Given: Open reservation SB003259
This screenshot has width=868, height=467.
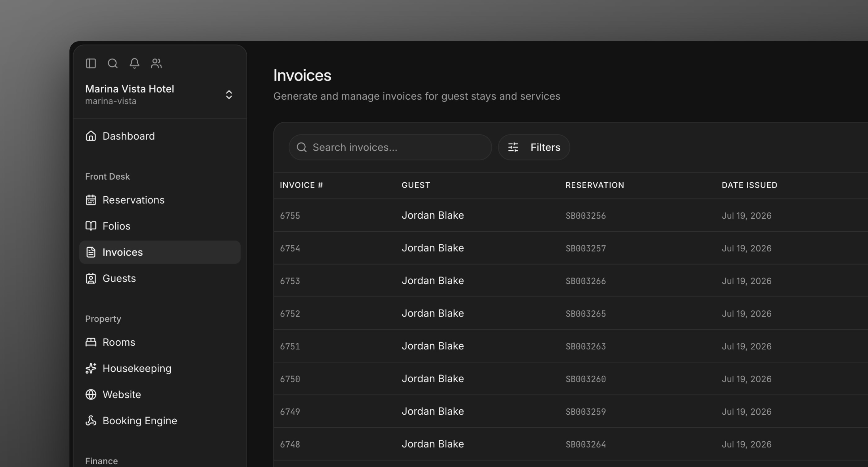Looking at the screenshot, I should tap(586, 412).
